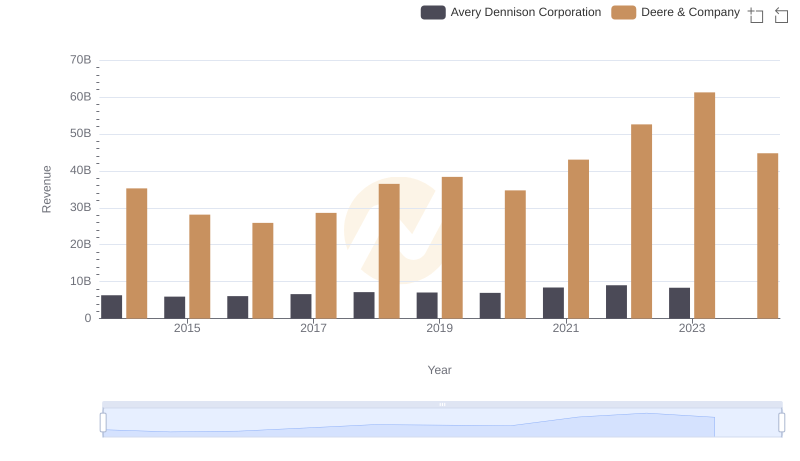Screen dimensions: 800x461
Task: Click the right handle of the range slider
Action: coord(782,423)
